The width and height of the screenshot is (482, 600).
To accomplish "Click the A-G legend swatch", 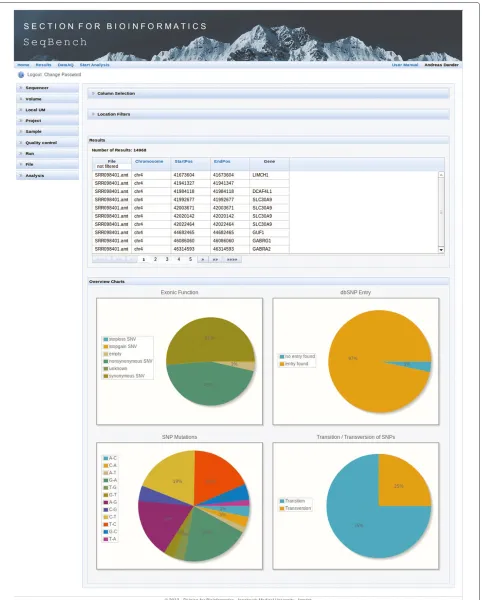I will click(106, 502).
